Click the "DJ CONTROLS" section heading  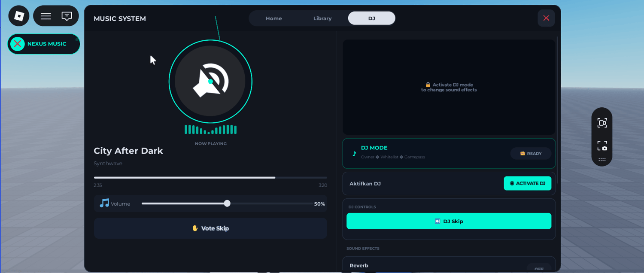(362, 207)
